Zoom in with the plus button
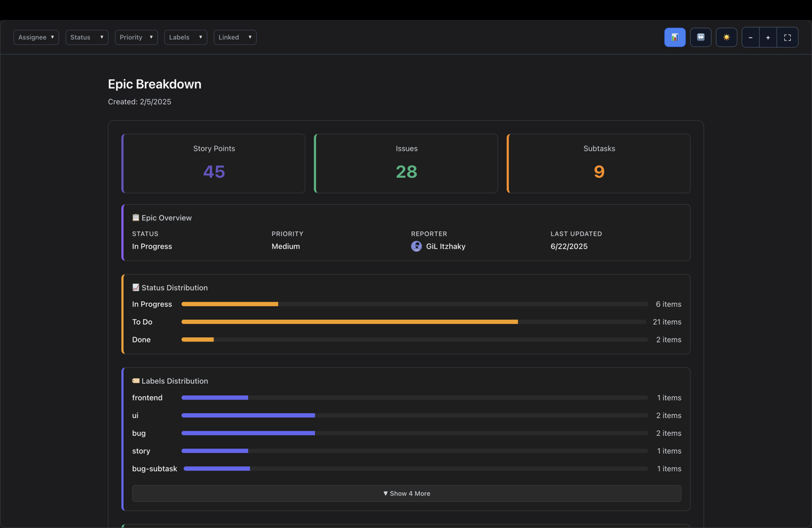 click(768, 38)
